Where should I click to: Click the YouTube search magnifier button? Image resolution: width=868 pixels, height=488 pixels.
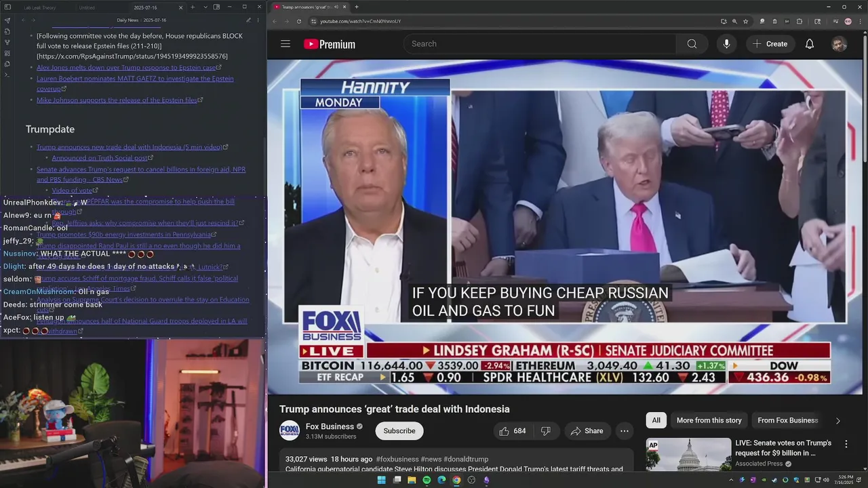[692, 44]
